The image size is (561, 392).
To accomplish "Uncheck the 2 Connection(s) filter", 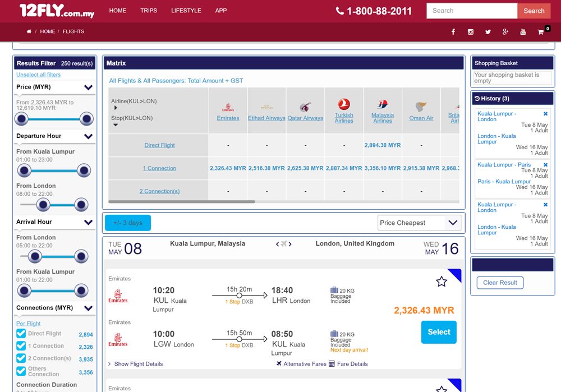I will [21, 358].
